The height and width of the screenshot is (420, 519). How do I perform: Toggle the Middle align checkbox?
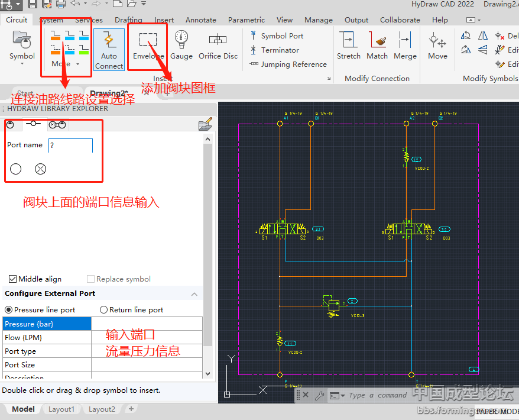click(x=13, y=279)
